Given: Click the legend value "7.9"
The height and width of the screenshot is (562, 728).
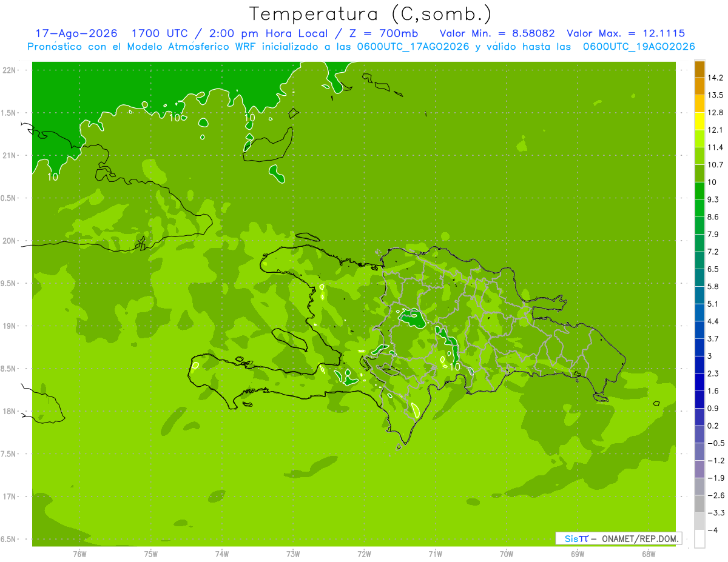Looking at the screenshot, I should tap(713, 234).
